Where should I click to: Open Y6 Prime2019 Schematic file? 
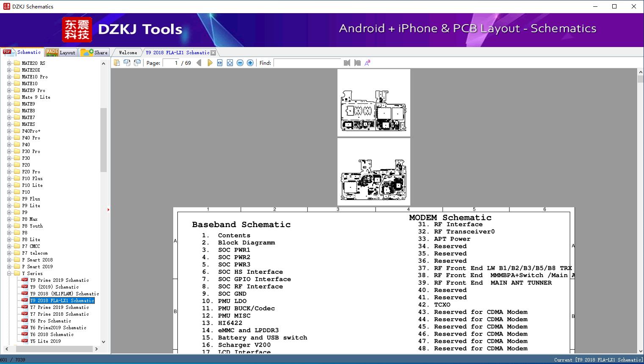pyautogui.click(x=58, y=328)
